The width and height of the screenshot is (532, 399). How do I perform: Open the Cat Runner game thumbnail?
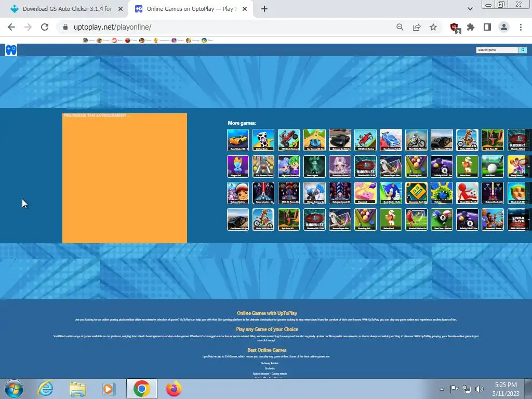coord(263,166)
